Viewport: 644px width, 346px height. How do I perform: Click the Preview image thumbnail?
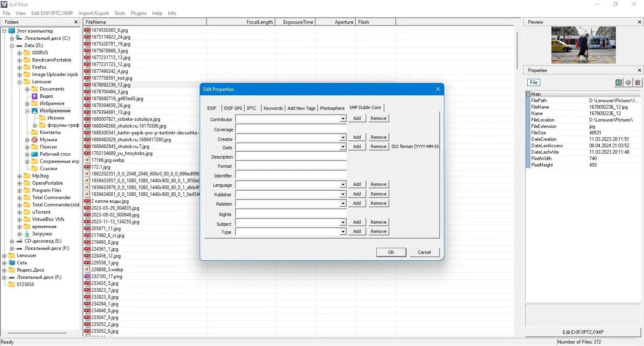(x=583, y=45)
